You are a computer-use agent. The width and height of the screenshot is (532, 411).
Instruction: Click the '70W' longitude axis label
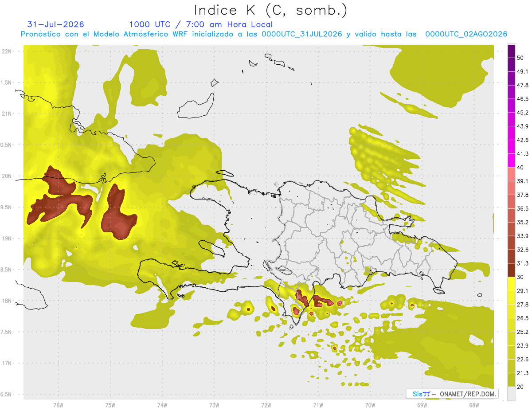(370, 405)
